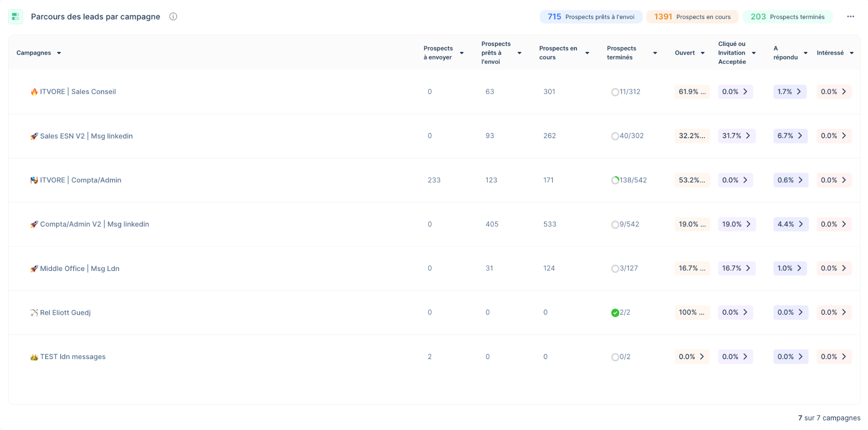Open Intéressé 0.0% for Sales ESN V2
Screen dimensions: 868x430
coord(834,136)
